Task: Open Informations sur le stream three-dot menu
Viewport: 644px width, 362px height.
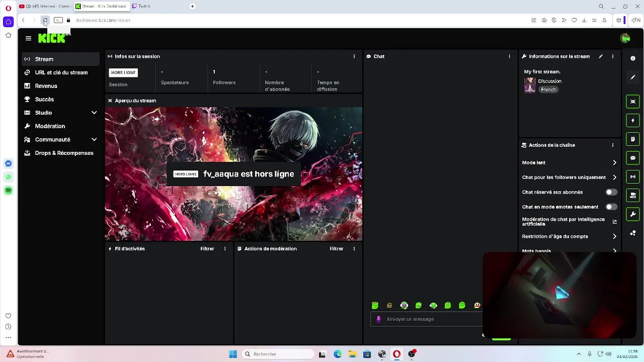Action: [613, 56]
